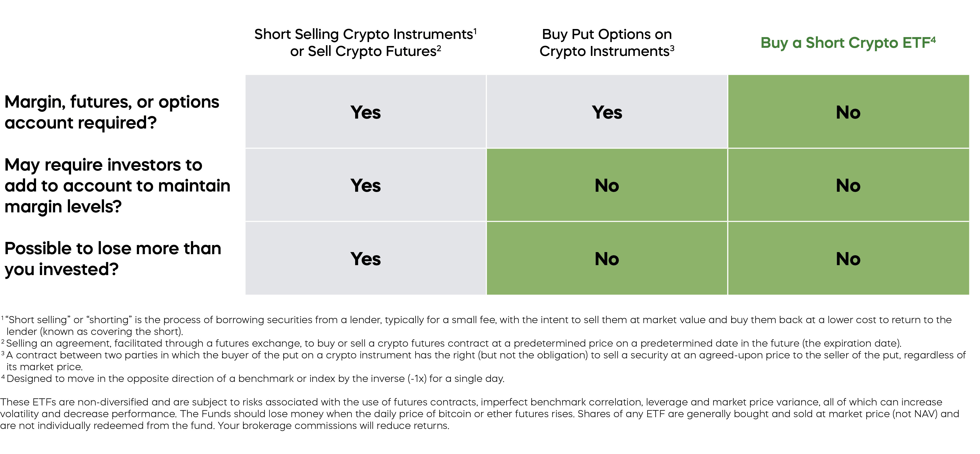Click No under Short ETF for margin levels
Image resolution: width=980 pixels, height=454 pixels.
[x=848, y=185]
